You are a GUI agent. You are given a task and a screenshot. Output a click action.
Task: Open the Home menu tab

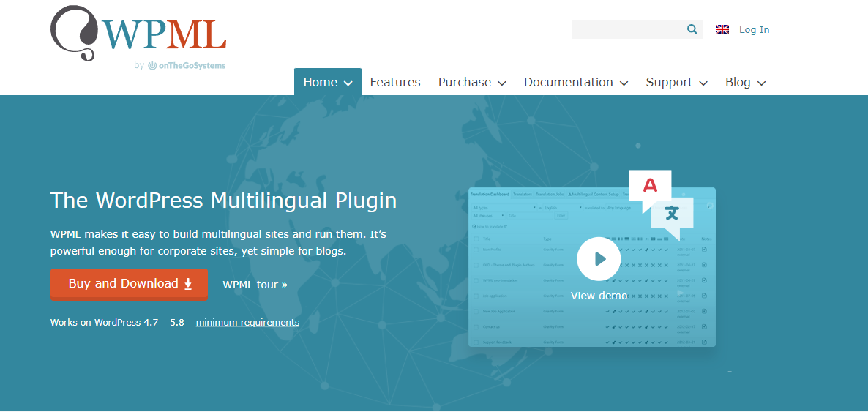click(x=328, y=82)
